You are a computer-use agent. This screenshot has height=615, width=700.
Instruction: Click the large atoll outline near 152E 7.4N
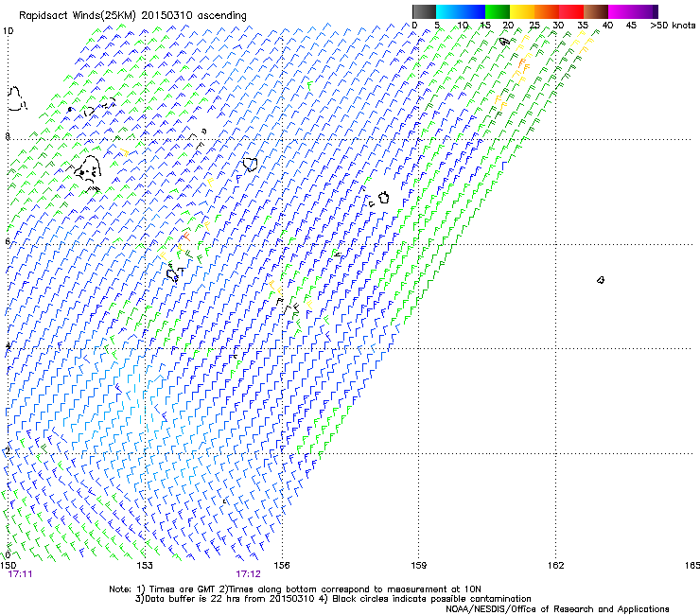click(87, 168)
